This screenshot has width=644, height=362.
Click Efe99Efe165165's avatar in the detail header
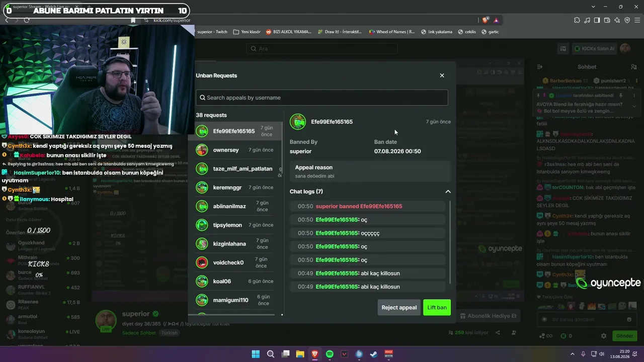pyautogui.click(x=298, y=122)
